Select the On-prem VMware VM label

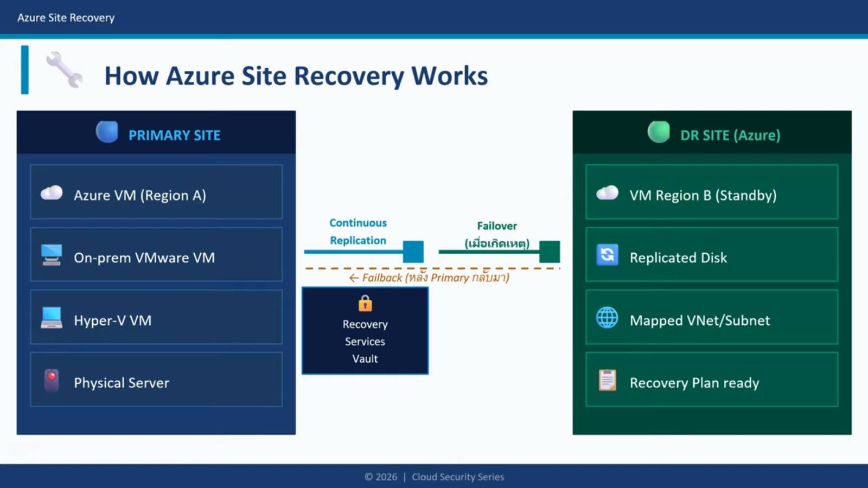click(144, 258)
